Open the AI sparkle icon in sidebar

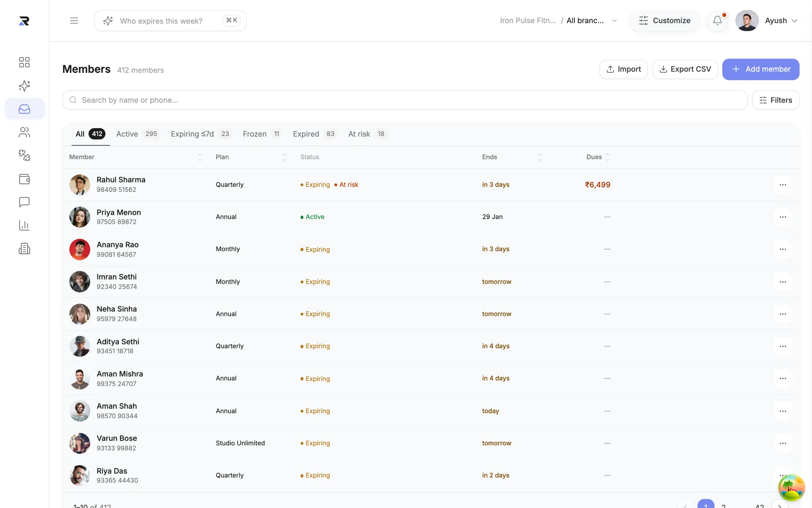[24, 86]
